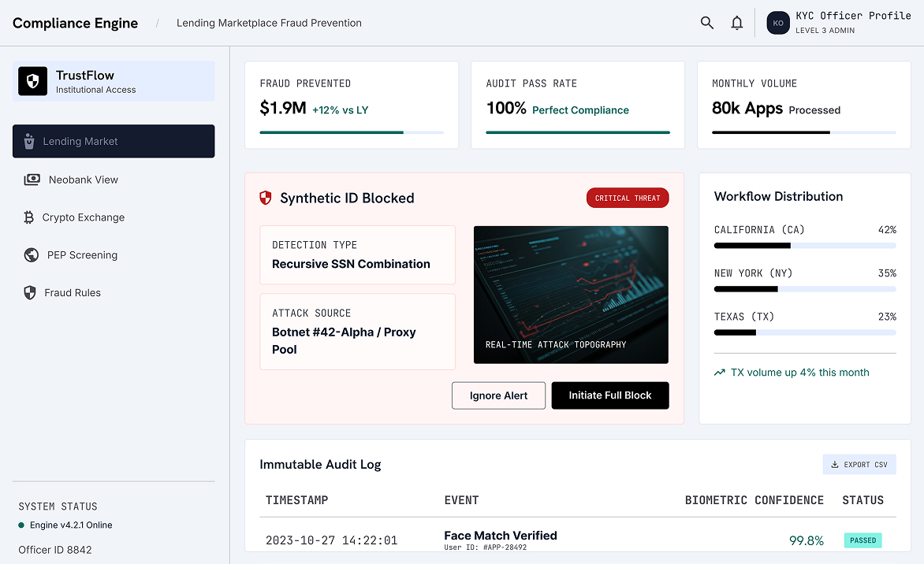
Task: Open the notifications bell
Action: (736, 23)
